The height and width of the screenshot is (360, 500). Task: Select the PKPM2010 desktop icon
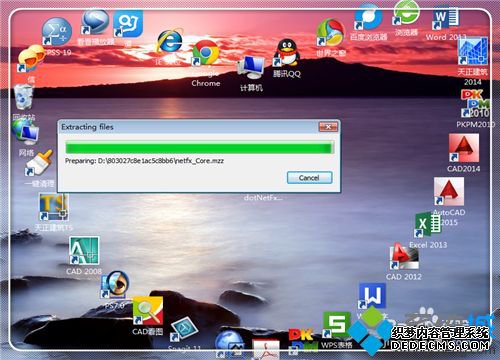coord(475,104)
